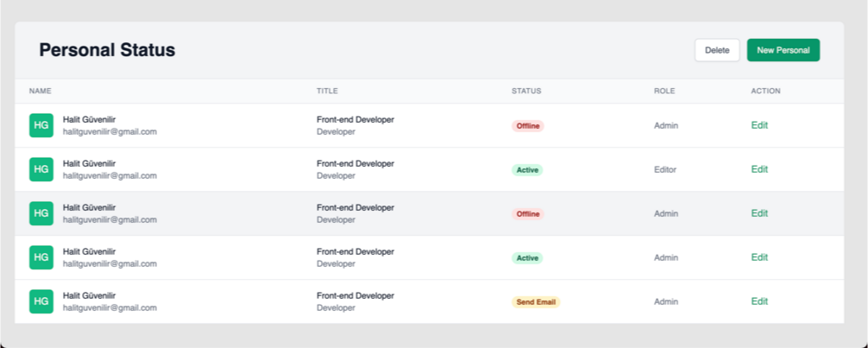The image size is (868, 348).
Task: Click the yellow Send Email status badge
Action: coord(536,302)
